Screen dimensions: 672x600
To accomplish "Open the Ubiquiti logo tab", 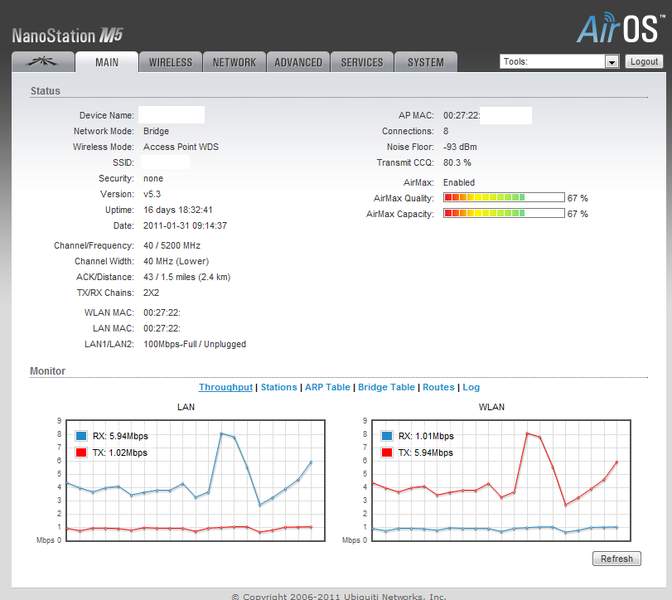I will coord(42,62).
